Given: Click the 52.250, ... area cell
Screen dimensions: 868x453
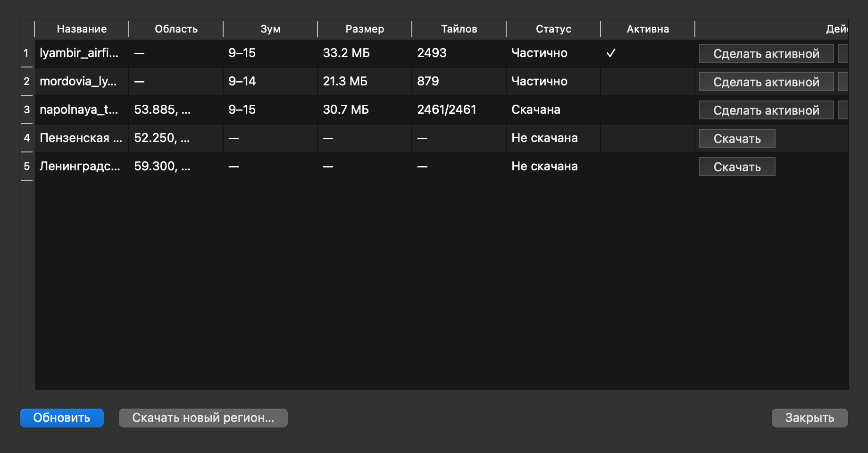Looking at the screenshot, I should click(176, 138).
